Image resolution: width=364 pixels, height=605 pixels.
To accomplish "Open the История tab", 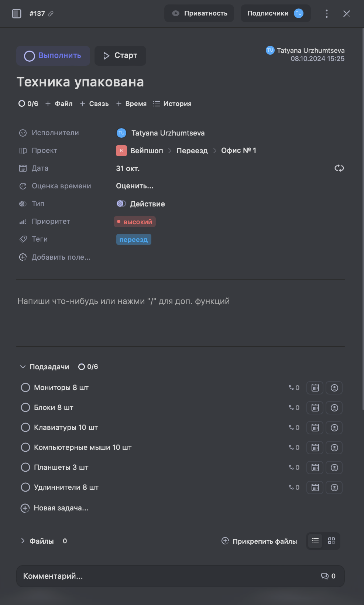I will coord(172,104).
